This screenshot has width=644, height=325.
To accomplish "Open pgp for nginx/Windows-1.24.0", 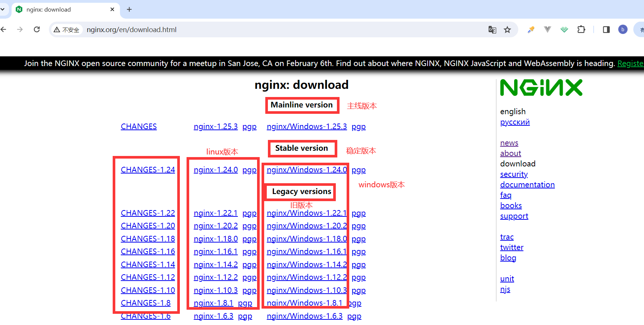I will pyautogui.click(x=359, y=170).
